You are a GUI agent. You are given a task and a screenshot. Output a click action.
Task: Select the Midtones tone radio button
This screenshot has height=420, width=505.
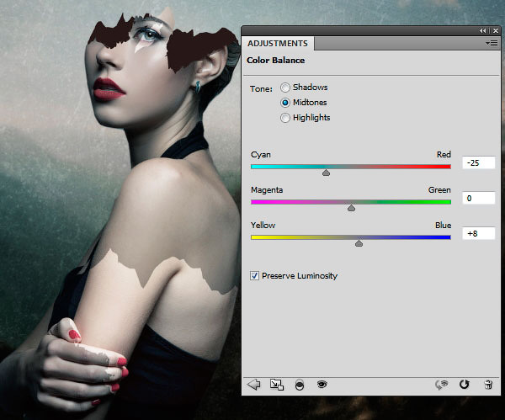(285, 103)
